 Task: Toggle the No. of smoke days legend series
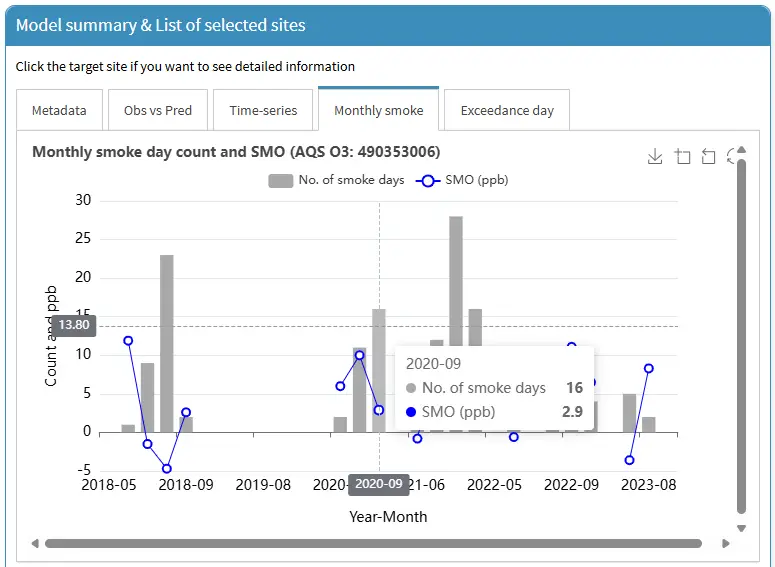point(336,180)
